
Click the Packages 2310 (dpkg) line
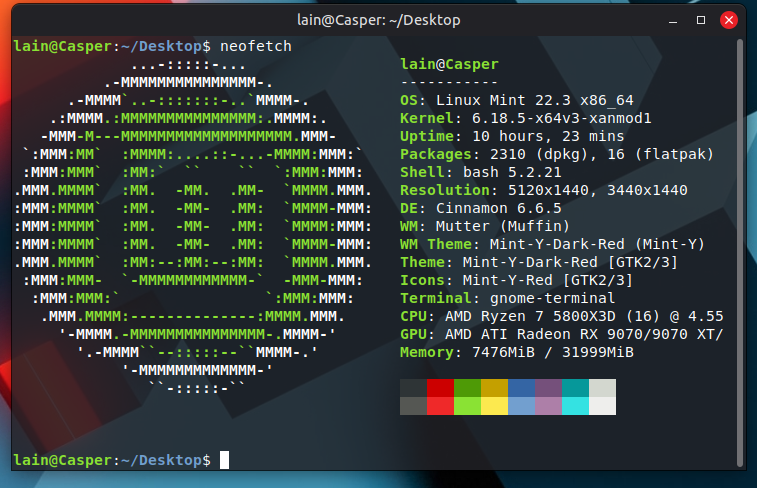(557, 154)
